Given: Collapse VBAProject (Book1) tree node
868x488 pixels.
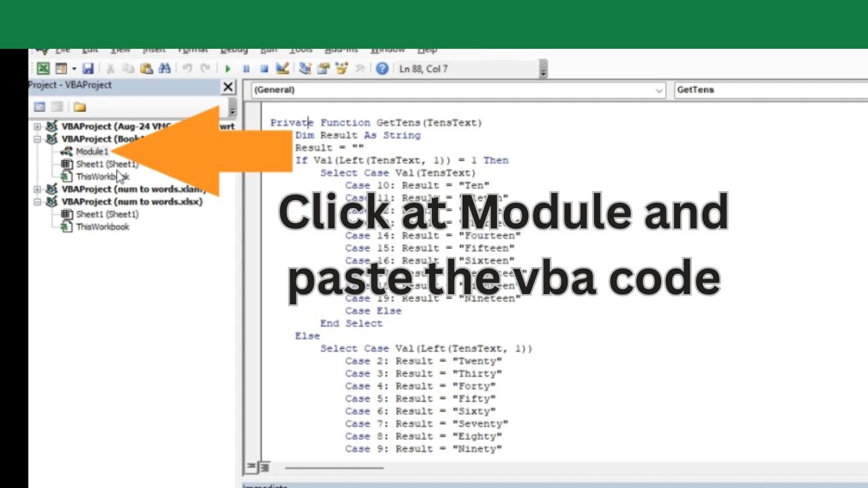Looking at the screenshot, I should pos(37,139).
